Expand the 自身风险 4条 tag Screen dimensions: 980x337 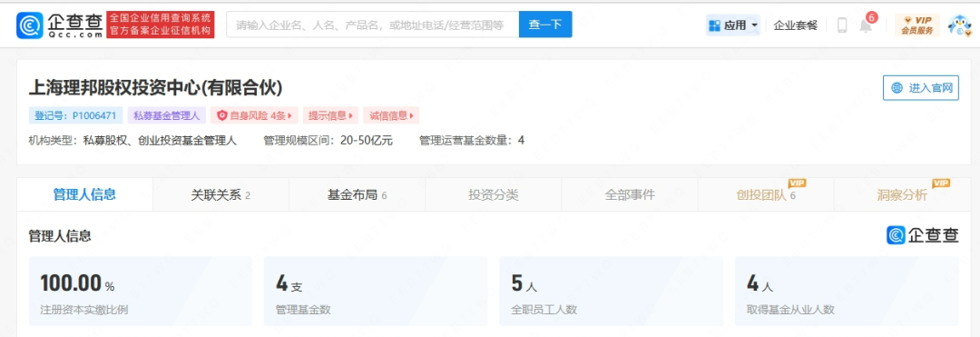(254, 115)
